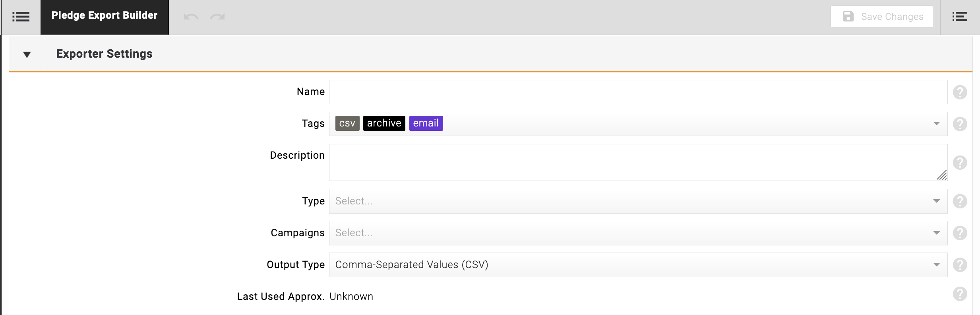Click Save Changes button
The width and height of the screenshot is (980, 315).
881,17
